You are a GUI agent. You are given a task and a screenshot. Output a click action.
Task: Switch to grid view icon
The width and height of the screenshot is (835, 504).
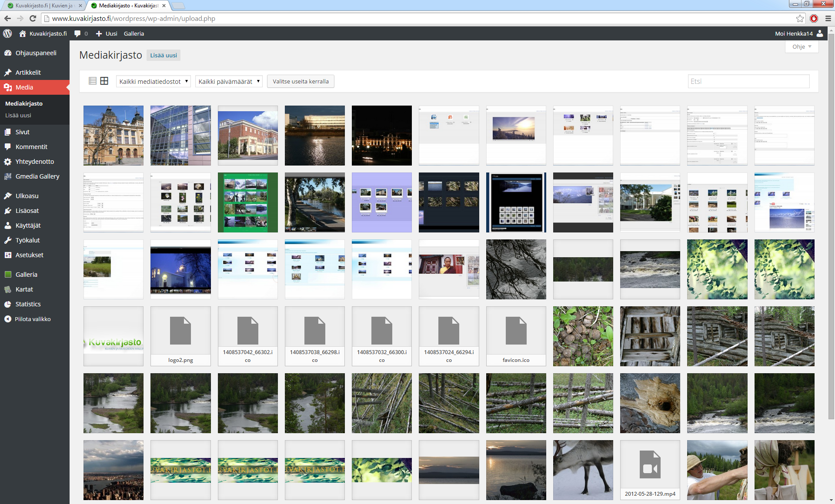[x=104, y=81]
